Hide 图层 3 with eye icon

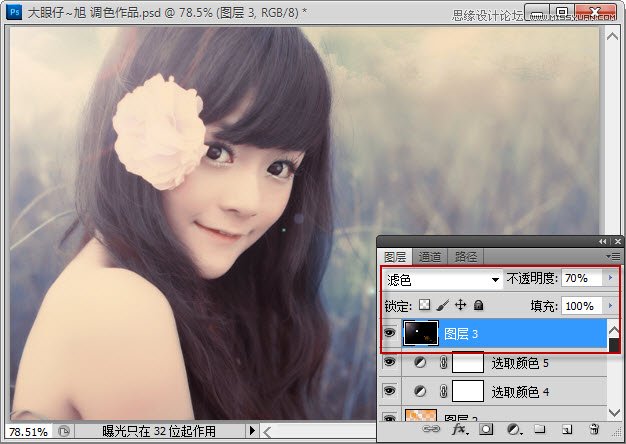[x=390, y=332]
